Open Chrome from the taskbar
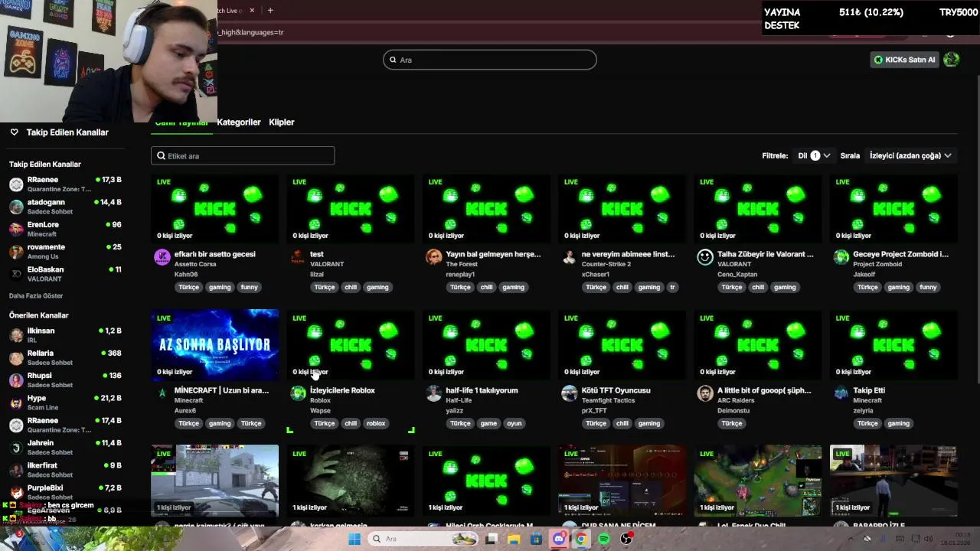 (x=581, y=539)
